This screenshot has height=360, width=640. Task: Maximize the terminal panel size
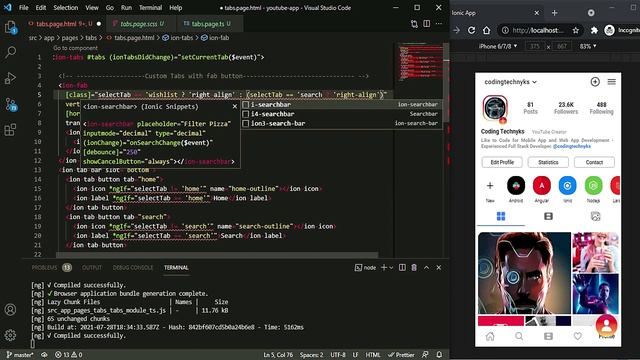pos(426,267)
